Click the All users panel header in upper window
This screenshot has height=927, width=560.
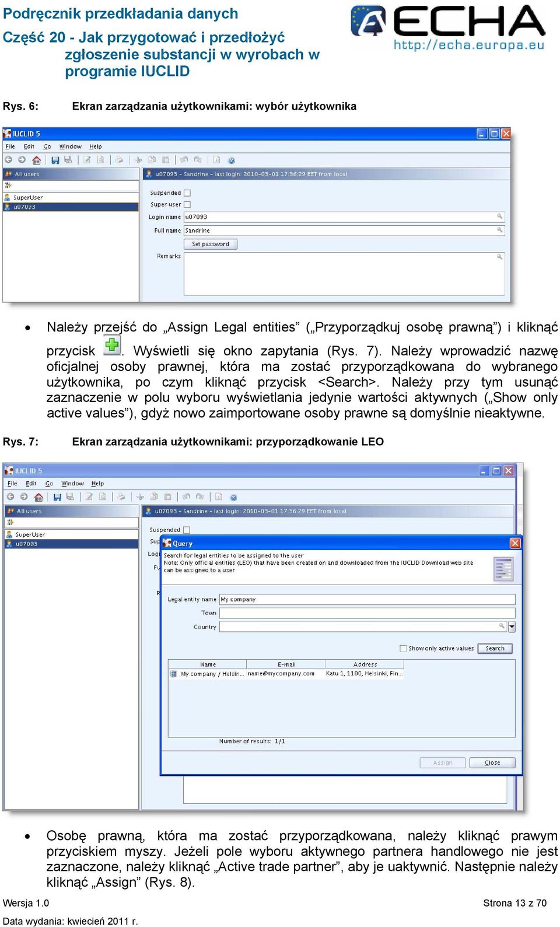[71, 174]
